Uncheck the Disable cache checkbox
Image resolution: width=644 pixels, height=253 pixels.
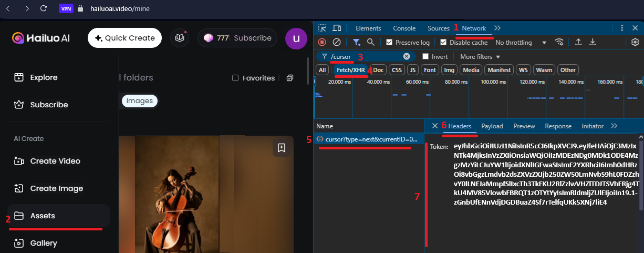click(x=444, y=42)
